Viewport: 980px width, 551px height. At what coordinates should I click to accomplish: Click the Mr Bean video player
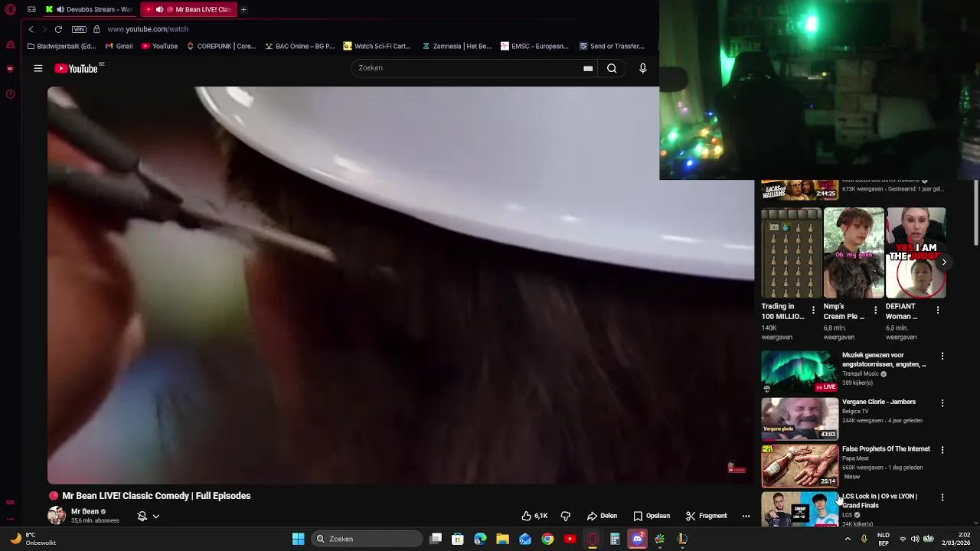400,285
